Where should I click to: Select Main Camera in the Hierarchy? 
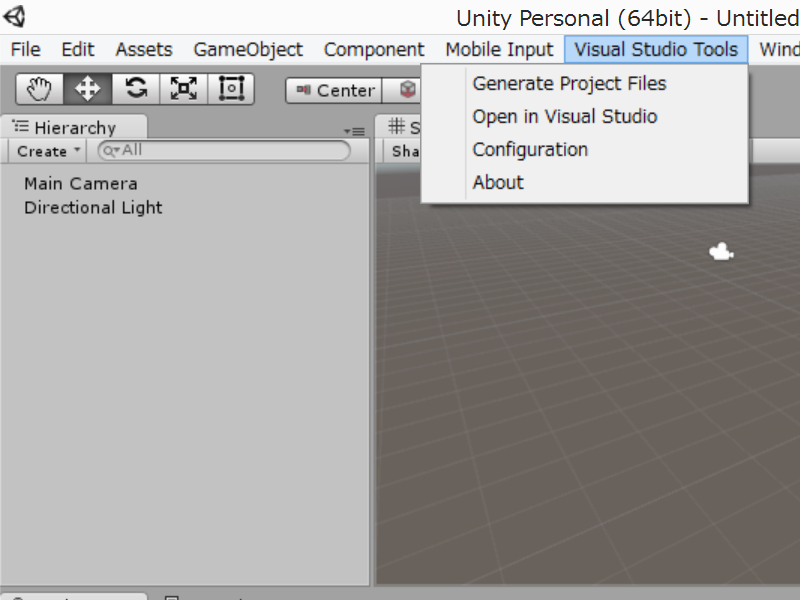[81, 184]
